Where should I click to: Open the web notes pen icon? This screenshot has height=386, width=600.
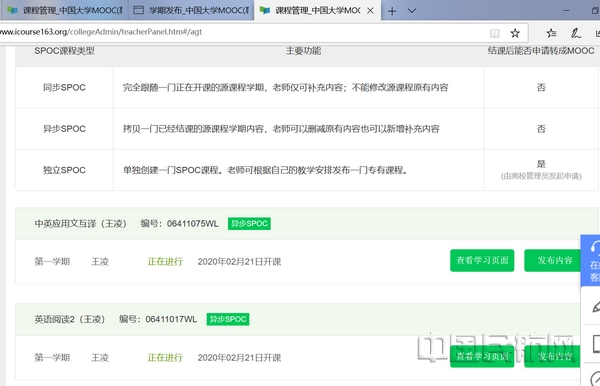pyautogui.click(x=576, y=33)
